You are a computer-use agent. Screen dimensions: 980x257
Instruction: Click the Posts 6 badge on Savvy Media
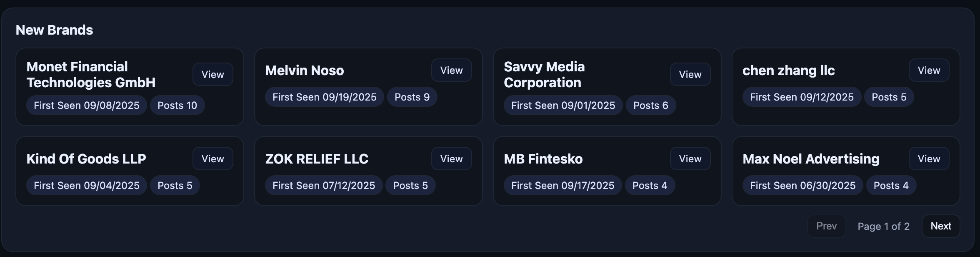651,105
